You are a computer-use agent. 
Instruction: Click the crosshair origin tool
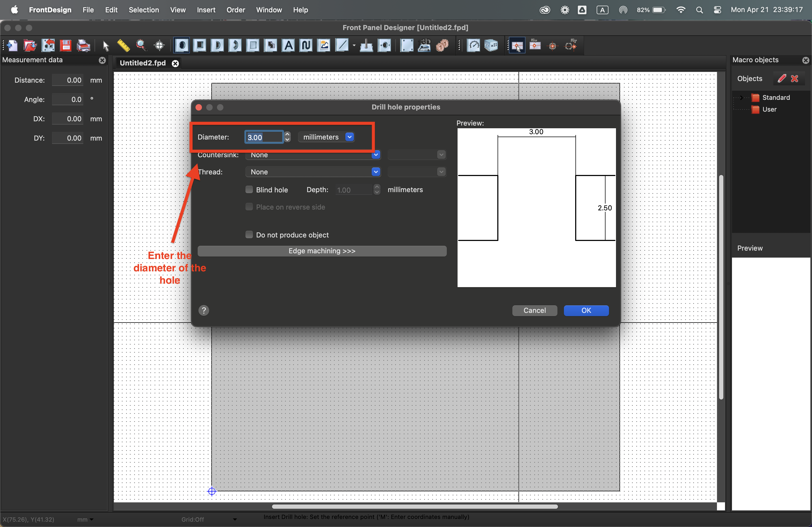click(x=159, y=45)
